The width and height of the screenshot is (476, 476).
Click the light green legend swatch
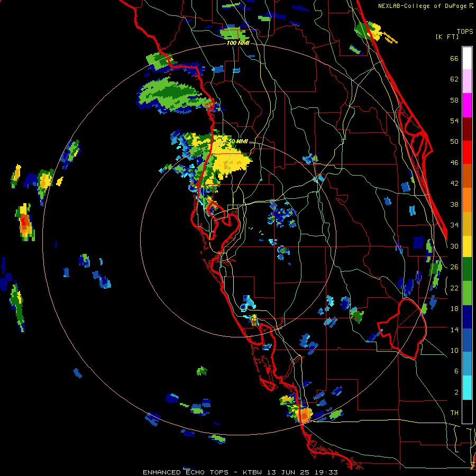tap(467, 293)
